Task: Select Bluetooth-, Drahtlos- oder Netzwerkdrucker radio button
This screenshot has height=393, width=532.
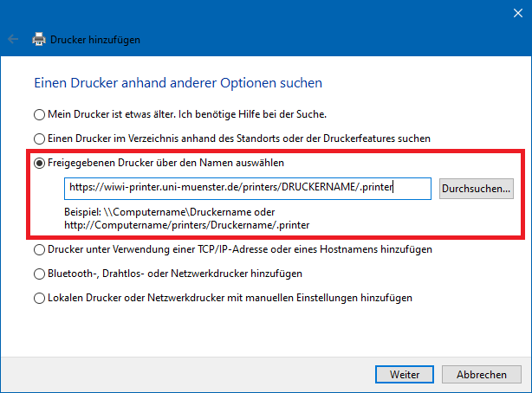Action: 39,274
